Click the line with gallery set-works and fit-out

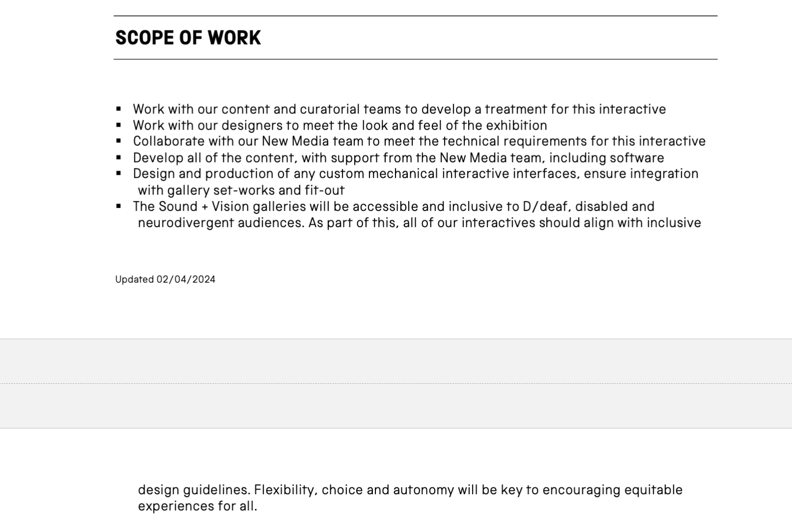click(x=241, y=190)
